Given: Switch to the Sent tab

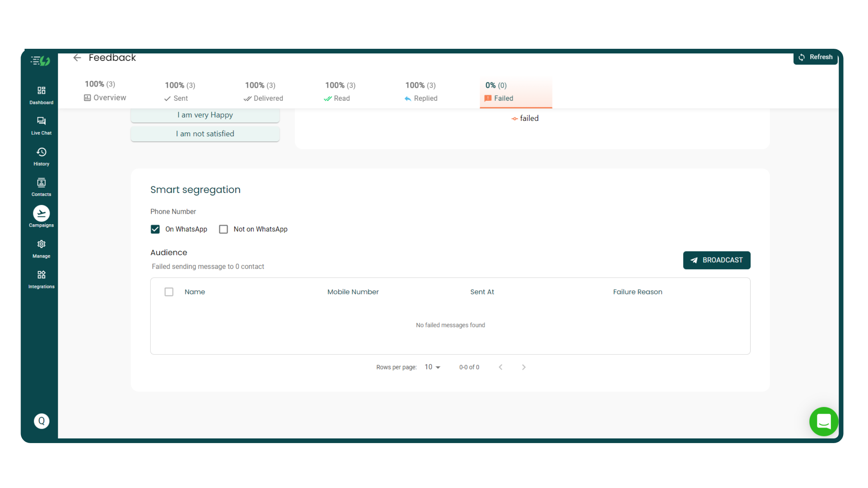Looking at the screenshot, I should coord(180,92).
